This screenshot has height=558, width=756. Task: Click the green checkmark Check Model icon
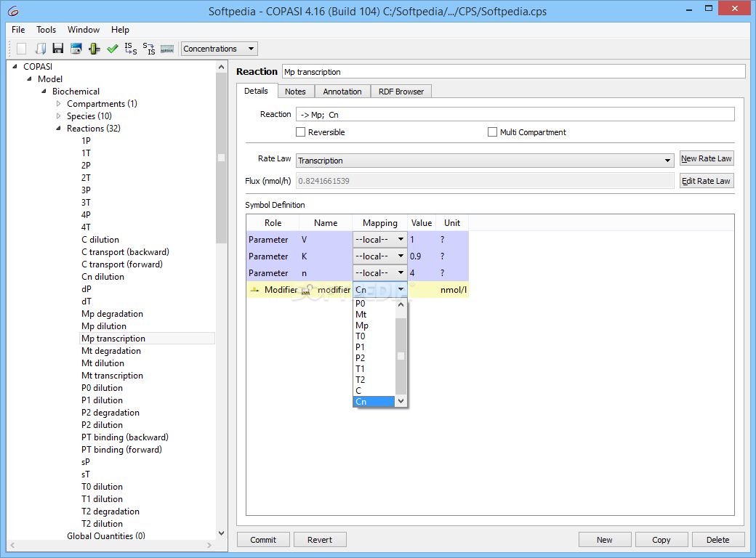coord(113,49)
